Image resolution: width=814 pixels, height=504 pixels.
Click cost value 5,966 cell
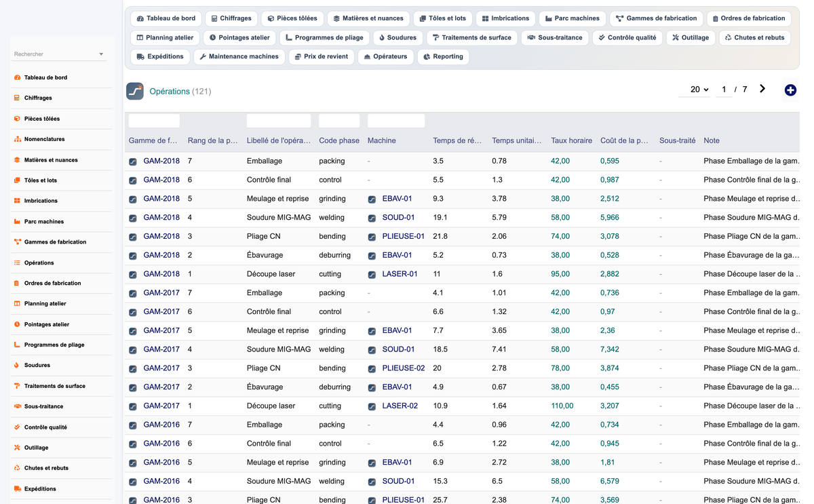pyautogui.click(x=610, y=218)
